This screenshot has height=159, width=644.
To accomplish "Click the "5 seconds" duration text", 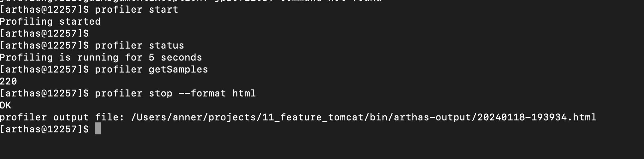I will coord(175,57).
